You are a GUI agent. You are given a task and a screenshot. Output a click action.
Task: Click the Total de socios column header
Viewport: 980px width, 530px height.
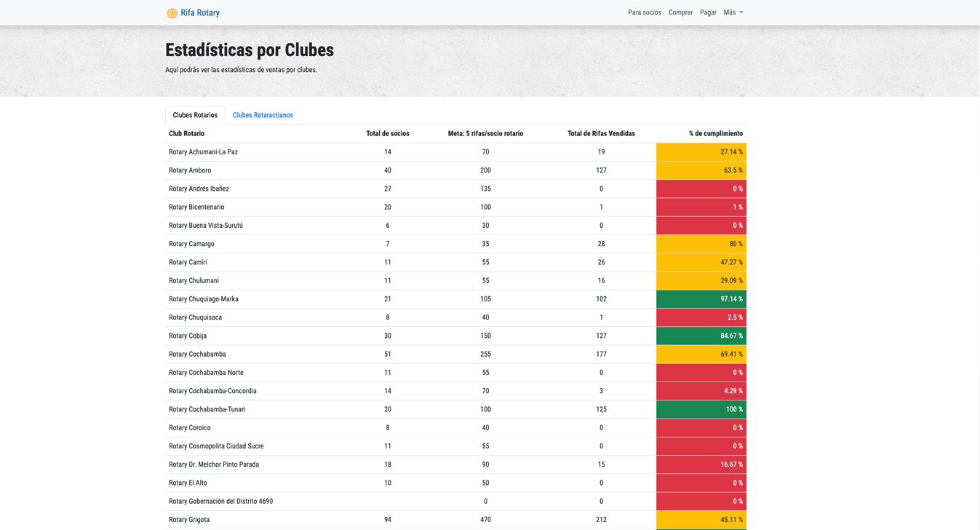[x=387, y=134]
